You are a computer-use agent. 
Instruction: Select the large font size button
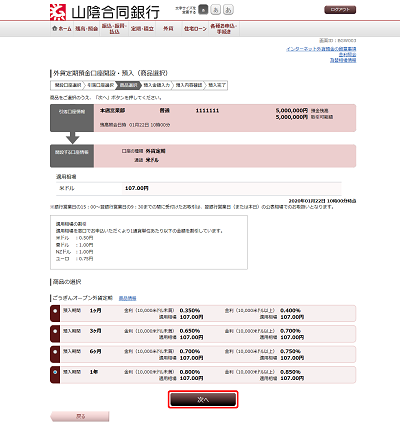228,10
